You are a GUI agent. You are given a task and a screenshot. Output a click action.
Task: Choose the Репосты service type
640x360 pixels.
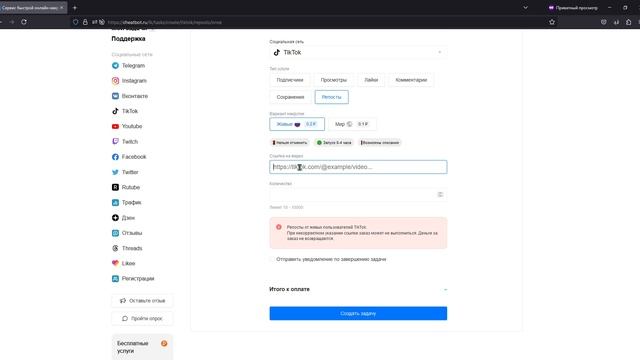click(331, 97)
